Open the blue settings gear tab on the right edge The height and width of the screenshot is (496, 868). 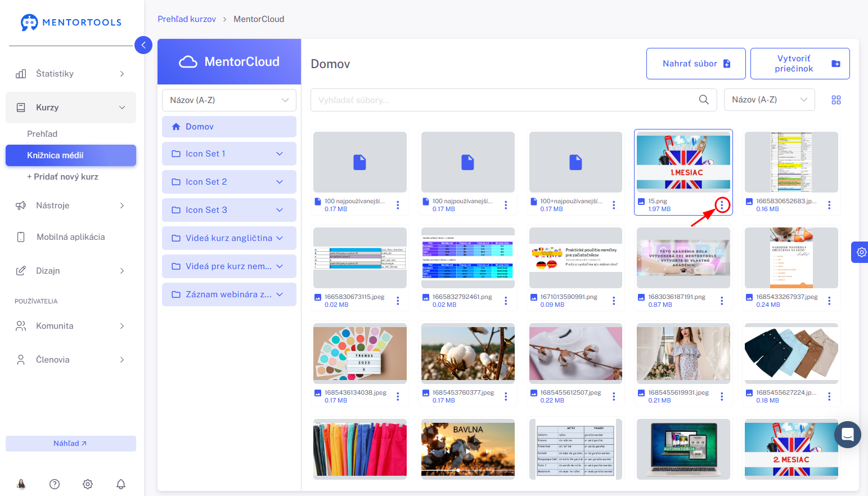[x=860, y=252]
